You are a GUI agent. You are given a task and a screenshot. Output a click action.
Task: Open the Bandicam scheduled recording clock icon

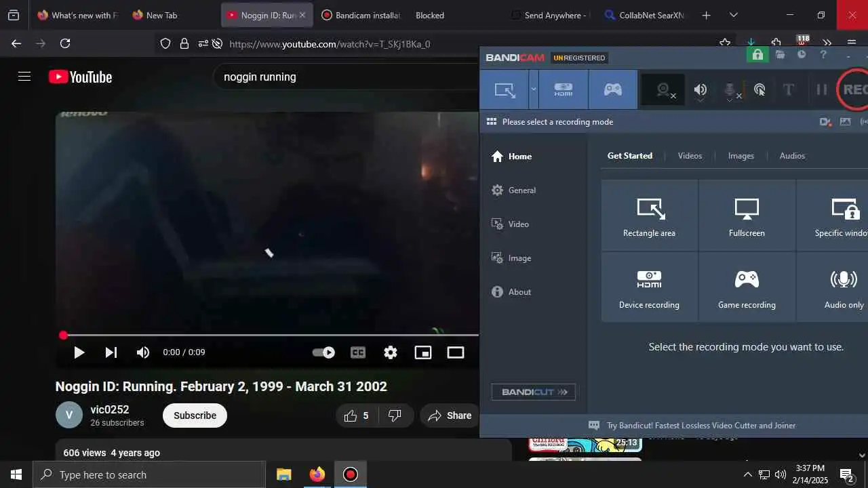(802, 55)
